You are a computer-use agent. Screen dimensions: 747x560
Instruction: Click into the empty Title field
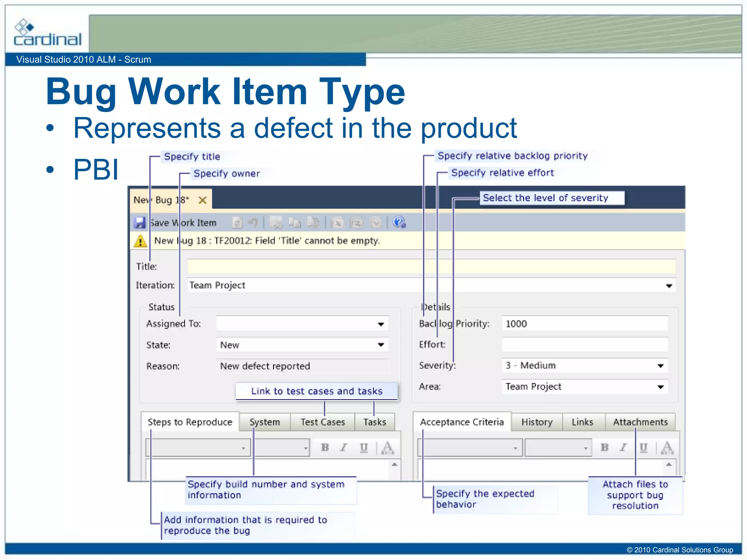pyautogui.click(x=431, y=267)
